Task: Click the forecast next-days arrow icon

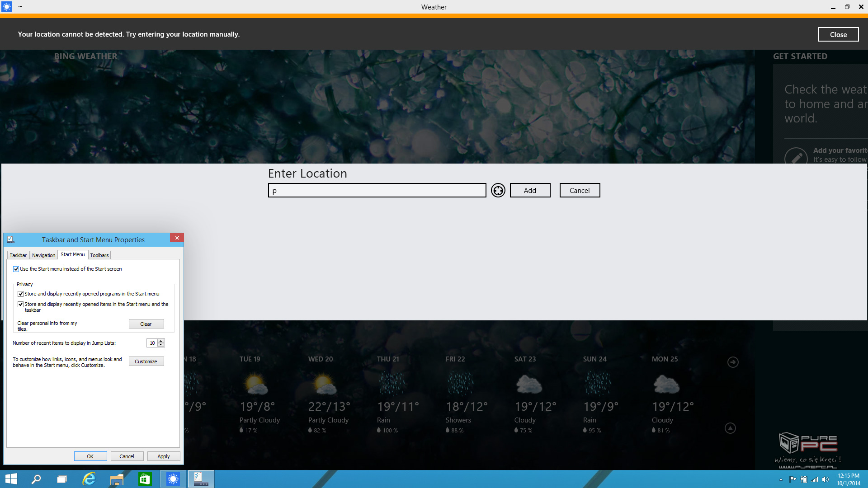Action: pyautogui.click(x=733, y=362)
